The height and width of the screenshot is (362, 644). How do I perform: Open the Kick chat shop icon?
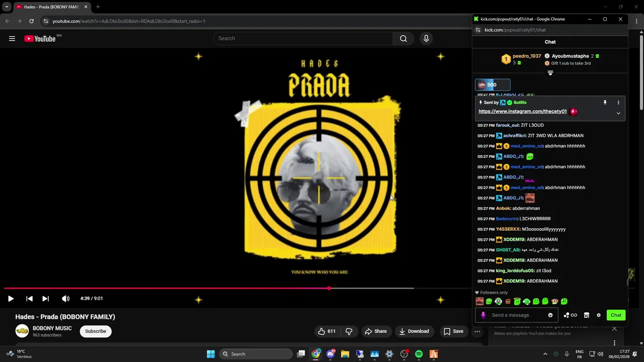pyautogui.click(x=586, y=315)
